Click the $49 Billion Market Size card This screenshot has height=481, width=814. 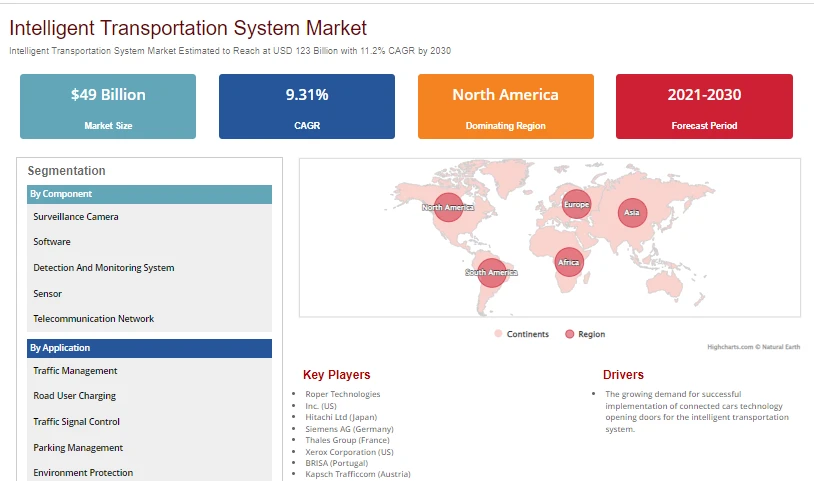pyautogui.click(x=108, y=106)
